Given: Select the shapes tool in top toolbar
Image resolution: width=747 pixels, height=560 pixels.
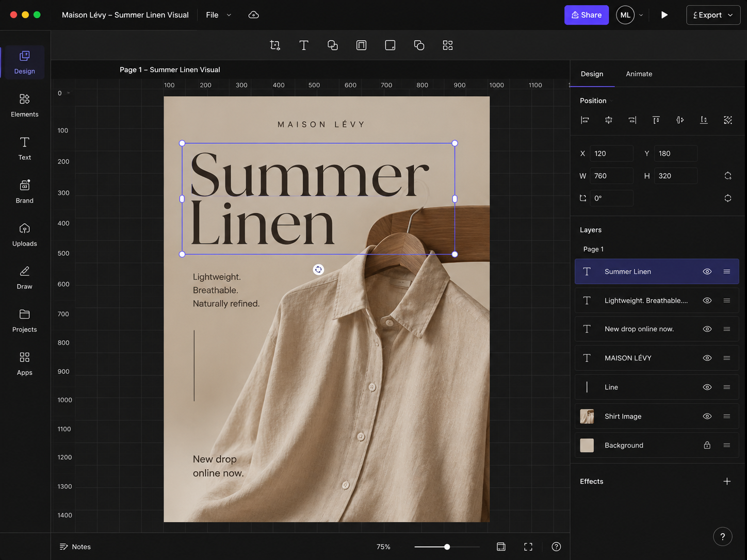Looking at the screenshot, I should pyautogui.click(x=333, y=45).
